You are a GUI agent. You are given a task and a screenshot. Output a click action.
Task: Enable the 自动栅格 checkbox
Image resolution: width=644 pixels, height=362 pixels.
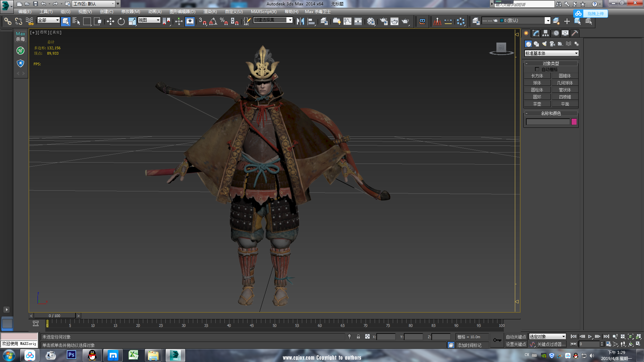537,69
